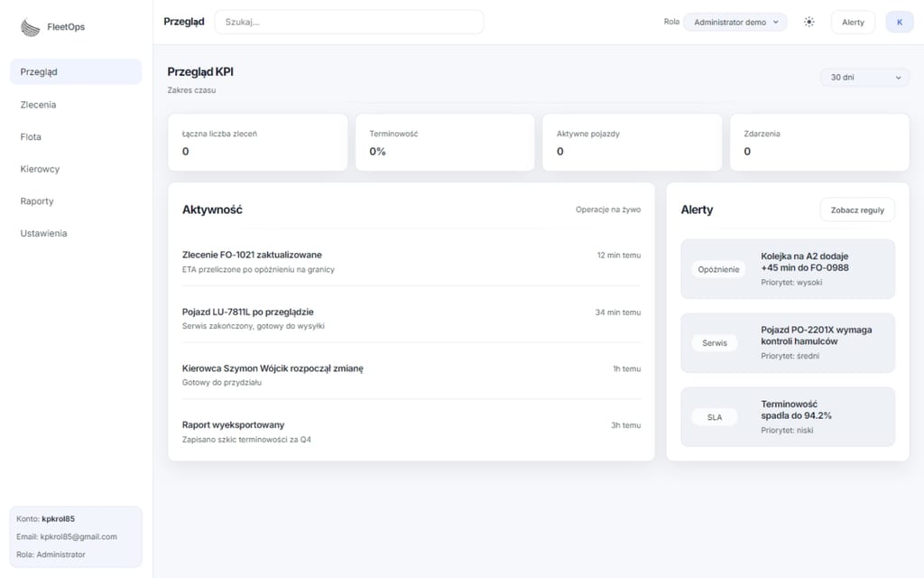The width and height of the screenshot is (924, 578).
Task: Expand the 30 dni time range dropdown
Action: click(864, 78)
